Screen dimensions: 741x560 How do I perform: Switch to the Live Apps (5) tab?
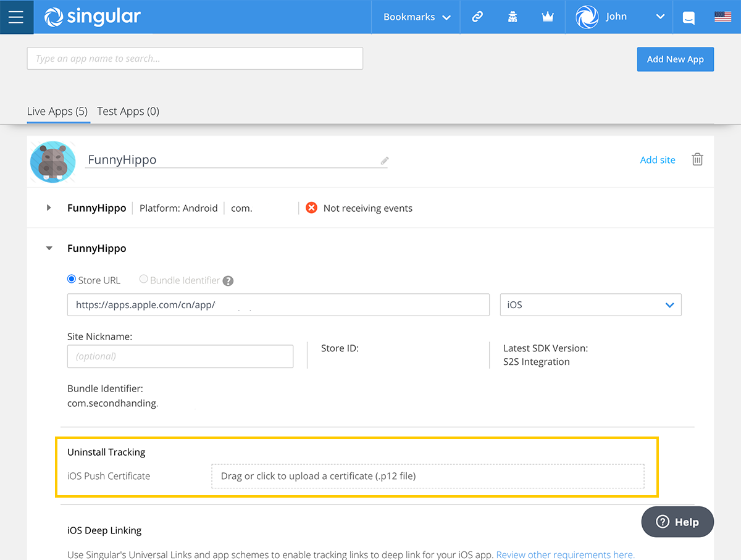coord(57,111)
